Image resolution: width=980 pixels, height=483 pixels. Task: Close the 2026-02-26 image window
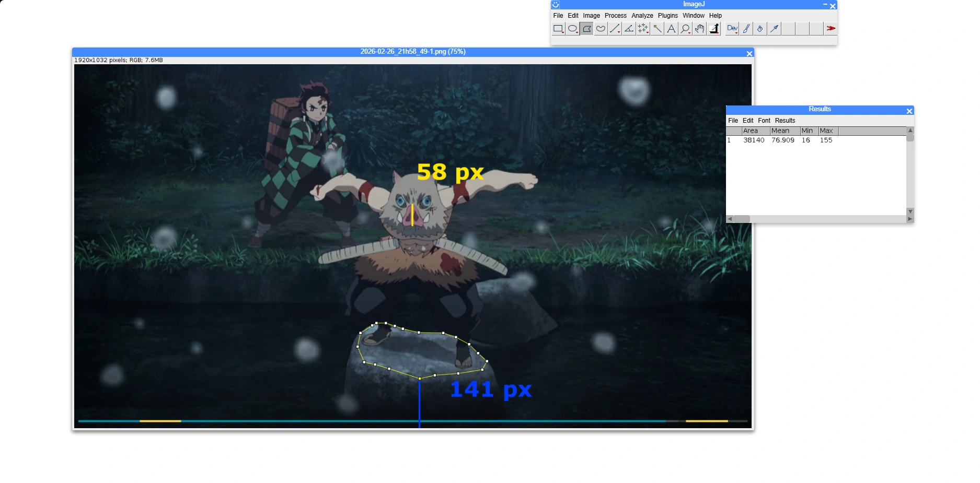click(750, 54)
